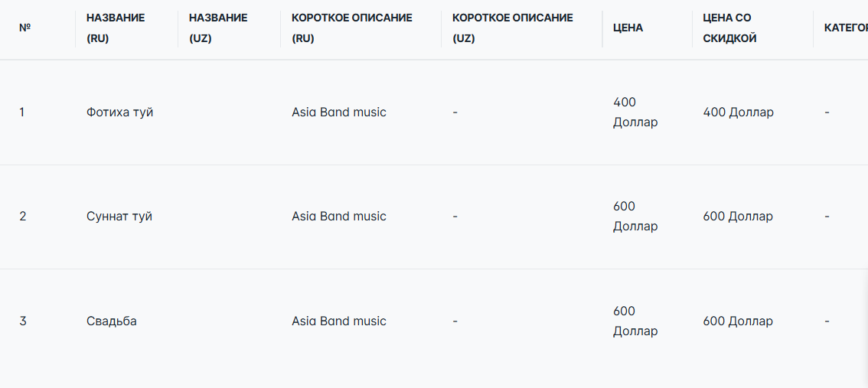
Task: Select row number 2 in the table
Action: [x=23, y=217]
